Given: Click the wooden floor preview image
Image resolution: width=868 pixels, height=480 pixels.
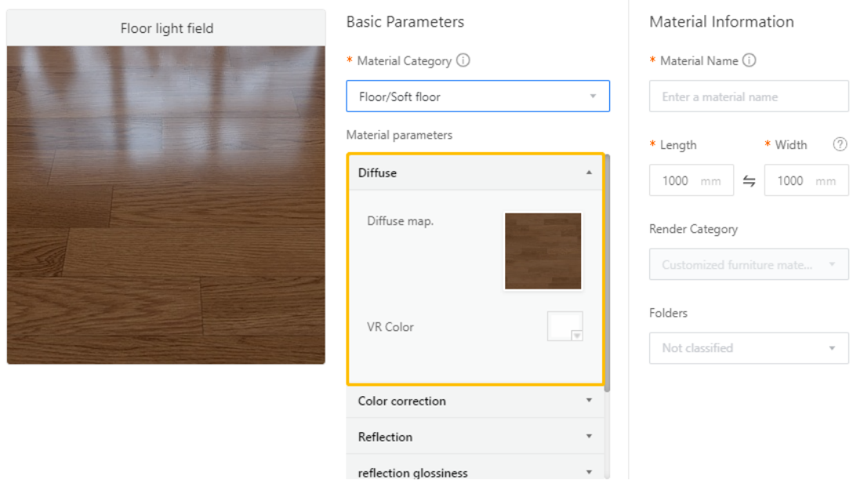Looking at the screenshot, I should 166,205.
